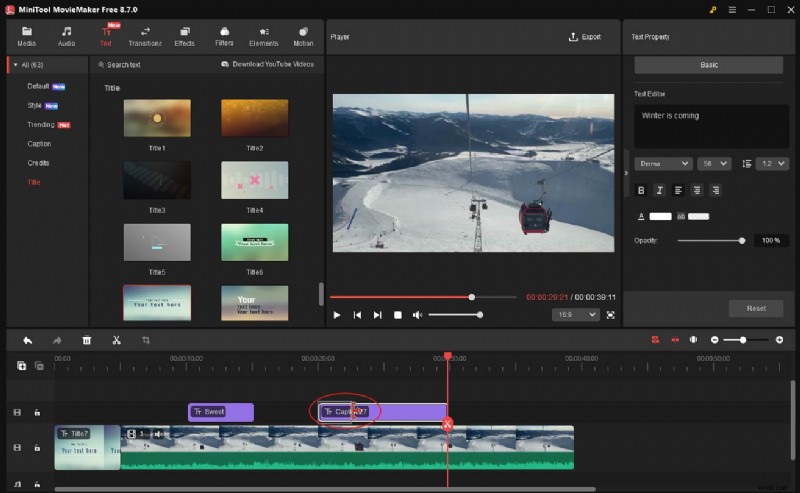Open the 16:9 aspect ratio dropdown
This screenshot has height=493, width=800.
coord(576,314)
